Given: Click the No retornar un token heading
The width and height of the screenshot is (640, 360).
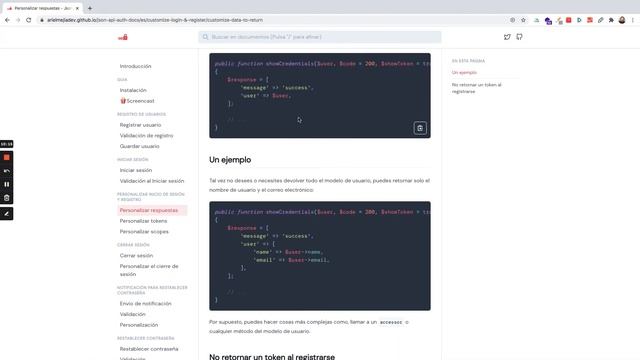Looking at the screenshot, I should (272, 356).
